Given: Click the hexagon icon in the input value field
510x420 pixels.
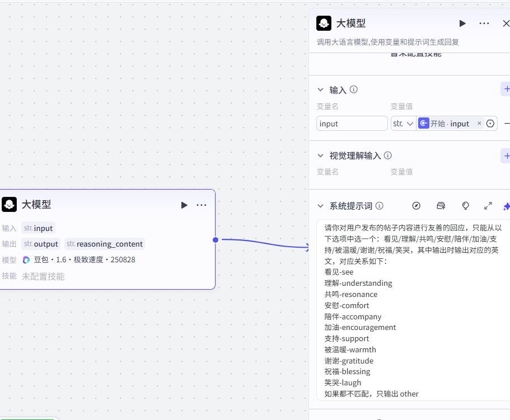Looking at the screenshot, I should point(490,124).
